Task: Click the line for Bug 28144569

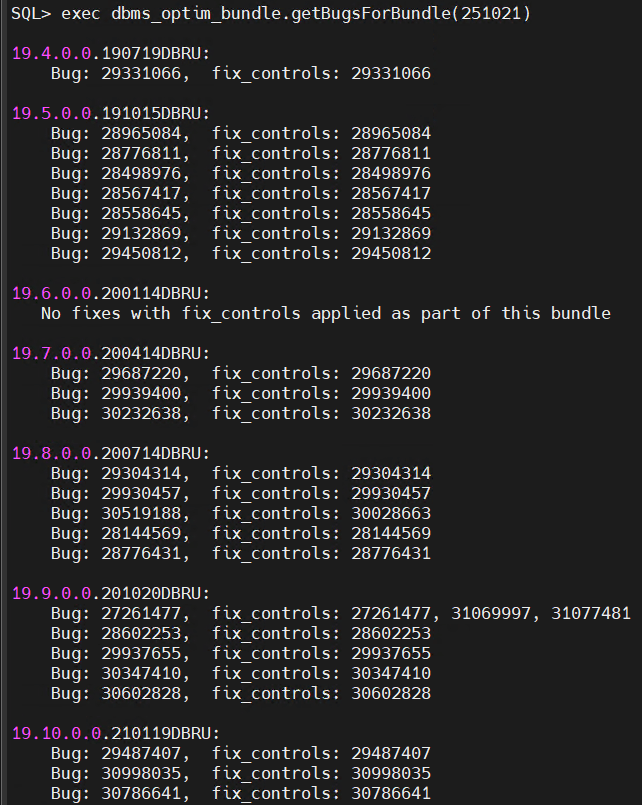Action: point(240,533)
